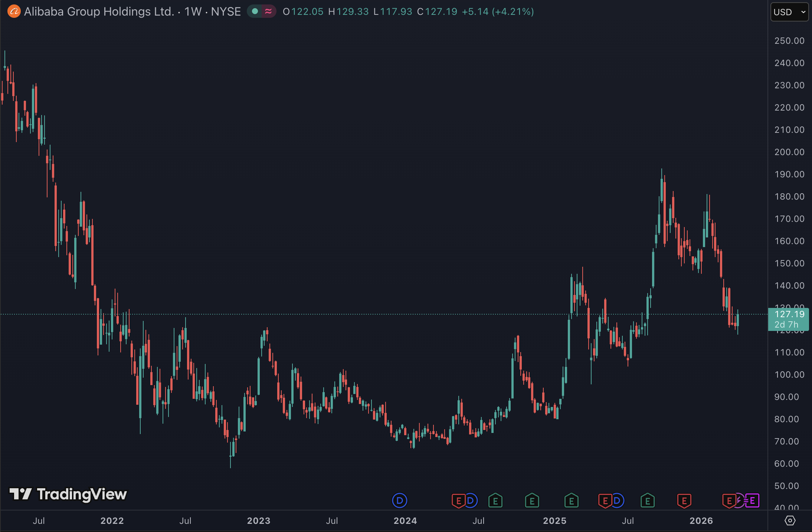
Task: Click the 70.00 price axis label
Action: pos(787,441)
